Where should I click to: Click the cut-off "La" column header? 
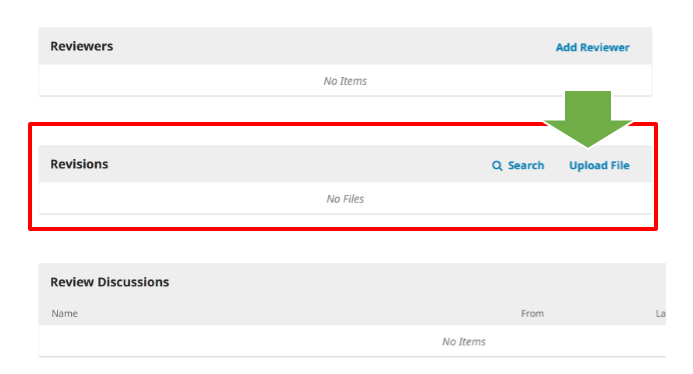[x=660, y=313]
